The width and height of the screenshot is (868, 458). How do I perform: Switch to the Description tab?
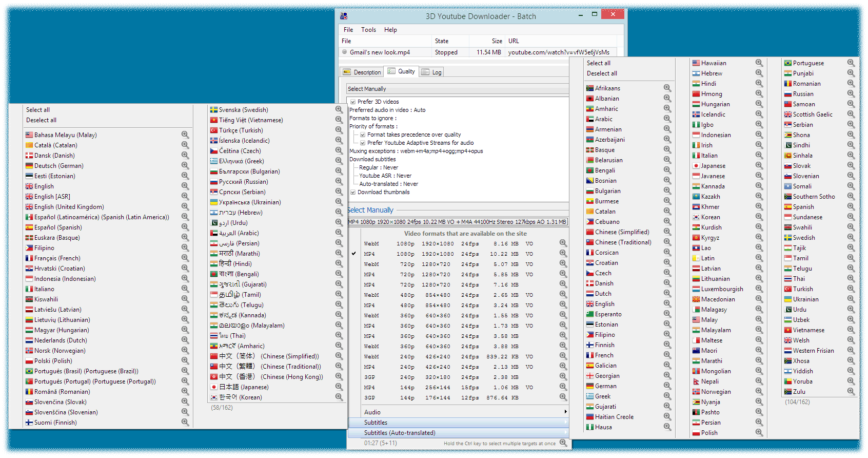(x=362, y=72)
